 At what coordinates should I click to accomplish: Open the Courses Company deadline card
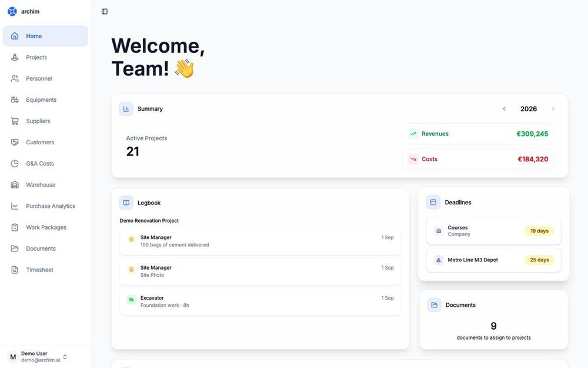tap(493, 231)
